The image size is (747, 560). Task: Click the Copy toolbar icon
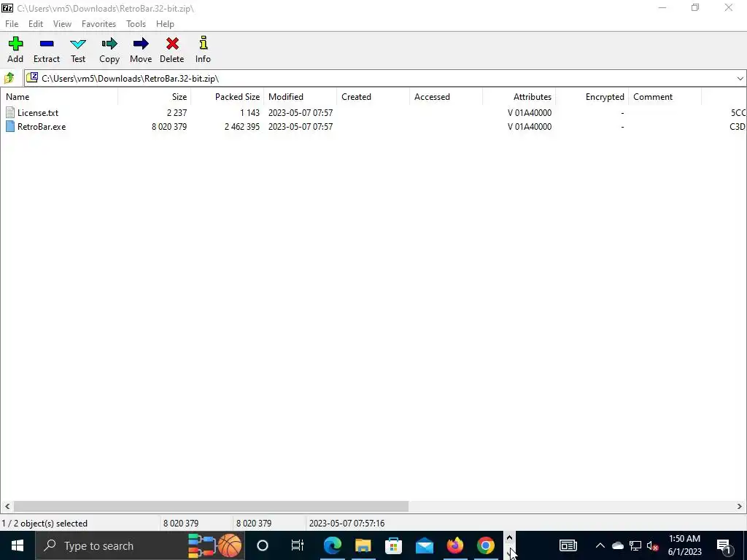pos(109,50)
